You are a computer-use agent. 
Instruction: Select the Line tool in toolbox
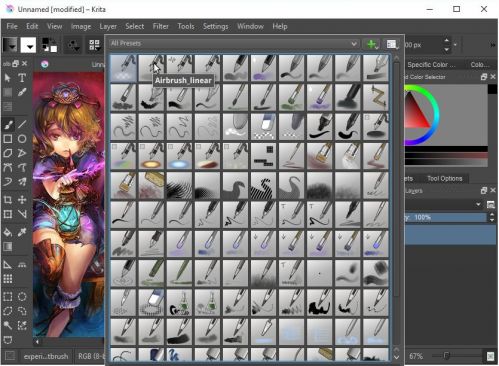click(x=22, y=125)
